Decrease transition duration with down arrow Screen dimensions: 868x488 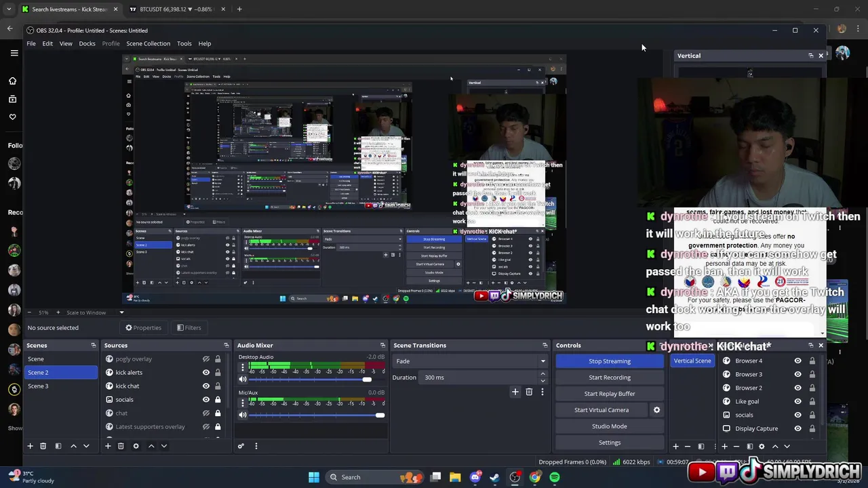(542, 380)
